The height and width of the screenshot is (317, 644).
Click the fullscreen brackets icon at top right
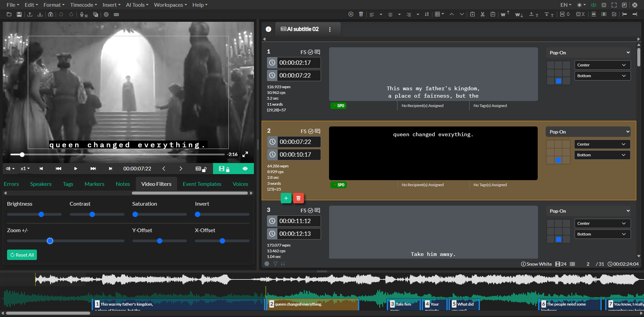[x=614, y=5]
